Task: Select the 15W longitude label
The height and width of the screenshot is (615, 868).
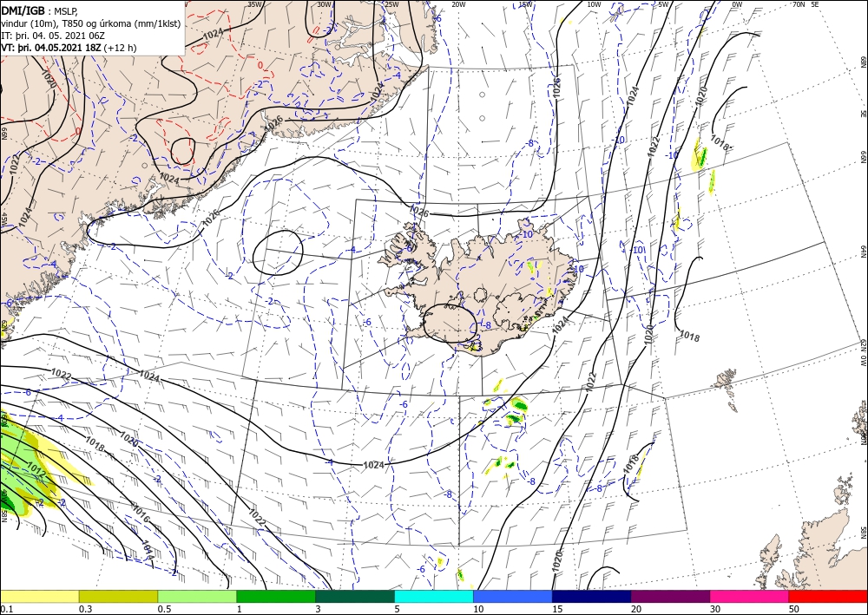Action: point(526,4)
